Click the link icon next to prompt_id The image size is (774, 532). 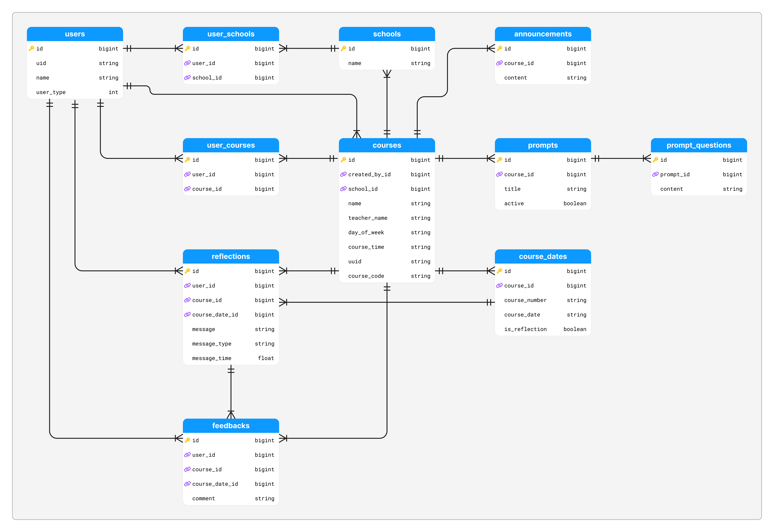(655, 174)
